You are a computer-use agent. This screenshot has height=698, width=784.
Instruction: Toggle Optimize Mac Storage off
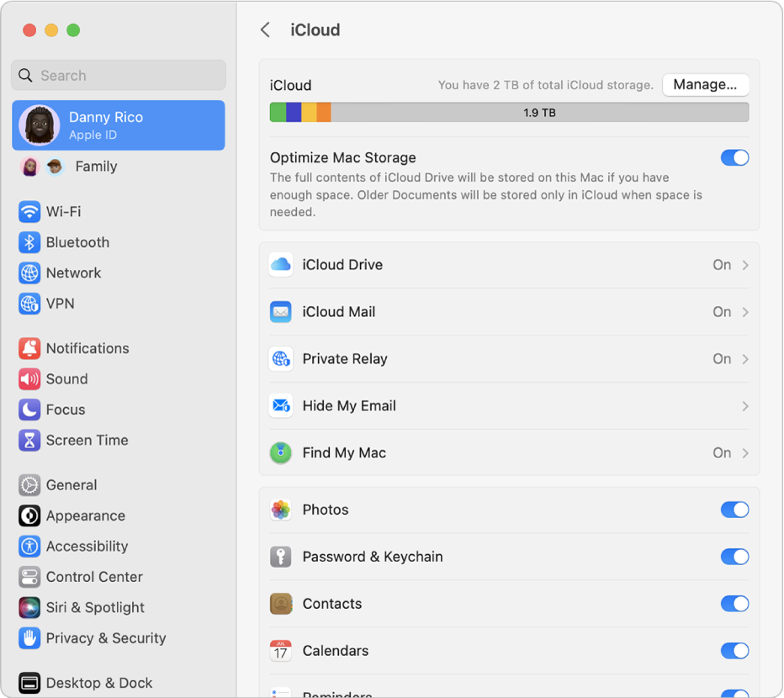coord(734,157)
